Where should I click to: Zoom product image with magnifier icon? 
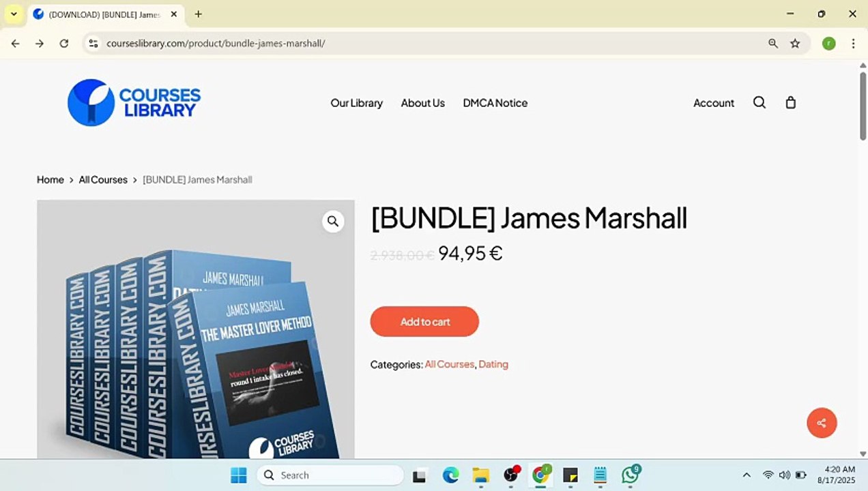click(x=333, y=221)
